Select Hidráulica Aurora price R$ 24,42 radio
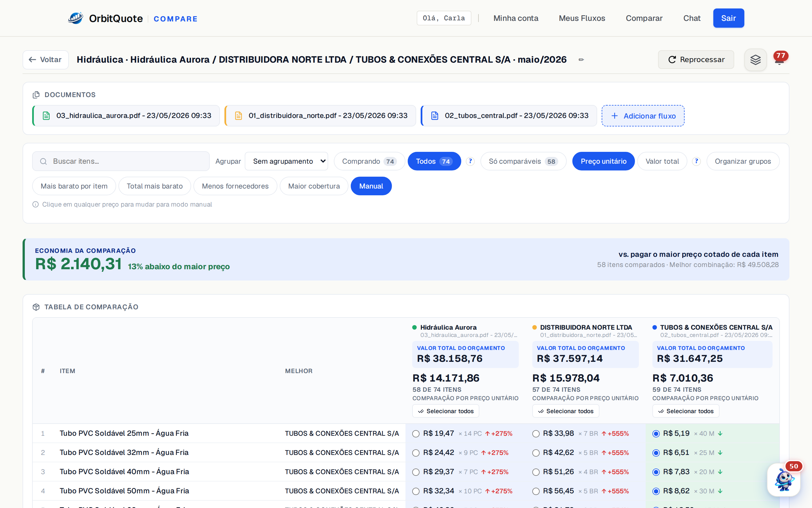Viewport: 812px width, 508px height. coord(416,453)
